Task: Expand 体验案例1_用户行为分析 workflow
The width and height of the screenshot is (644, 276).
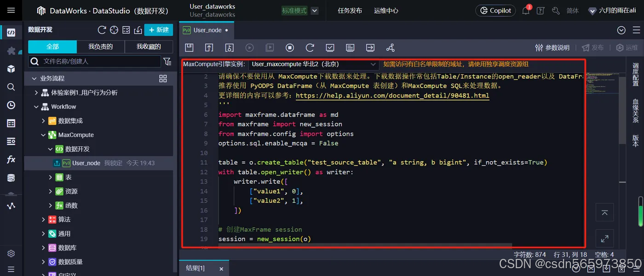Action: [x=36, y=93]
